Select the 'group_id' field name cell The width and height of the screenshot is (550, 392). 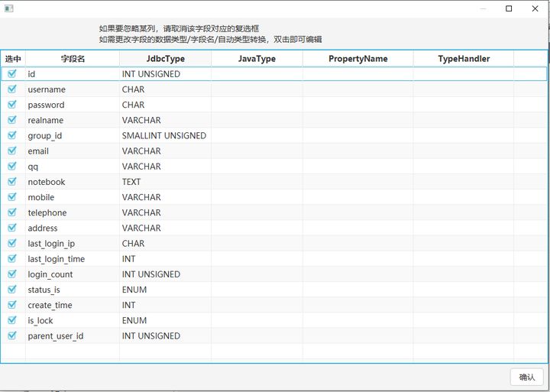point(73,135)
